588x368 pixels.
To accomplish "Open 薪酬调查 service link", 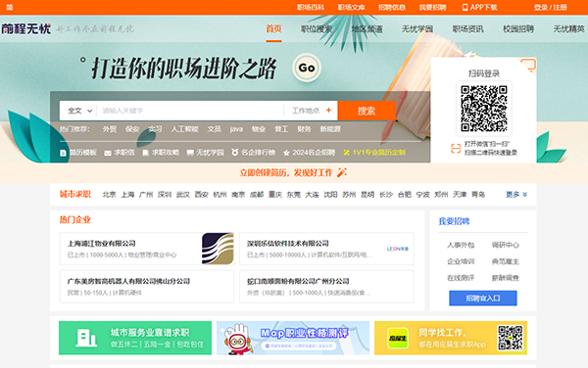I will (x=505, y=278).
